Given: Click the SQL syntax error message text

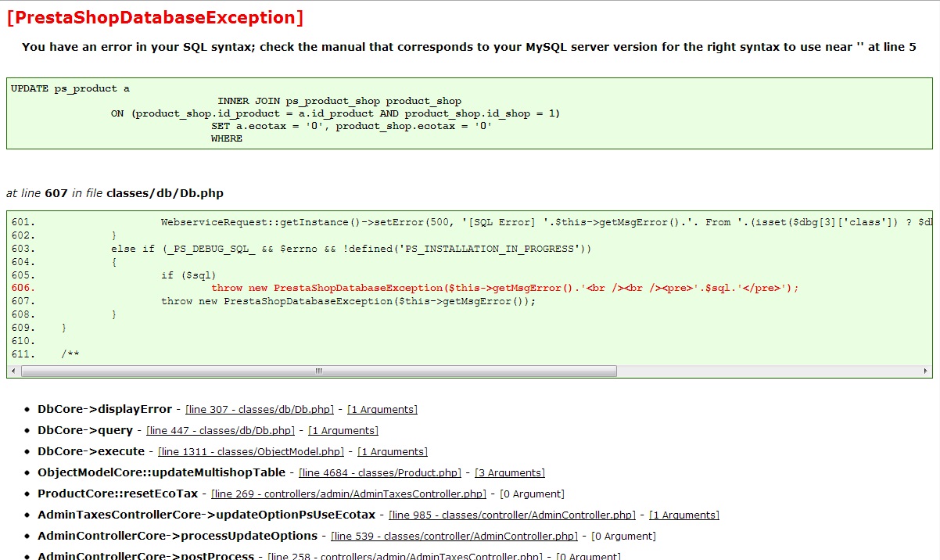Looking at the screenshot, I should (469, 47).
